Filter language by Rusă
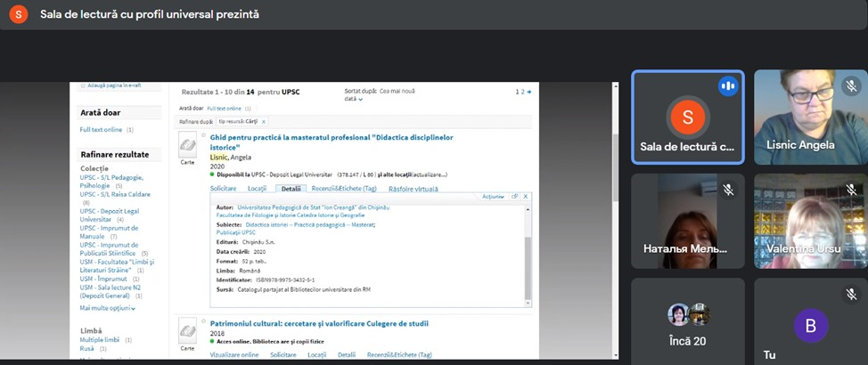868x365 pixels. click(87, 348)
